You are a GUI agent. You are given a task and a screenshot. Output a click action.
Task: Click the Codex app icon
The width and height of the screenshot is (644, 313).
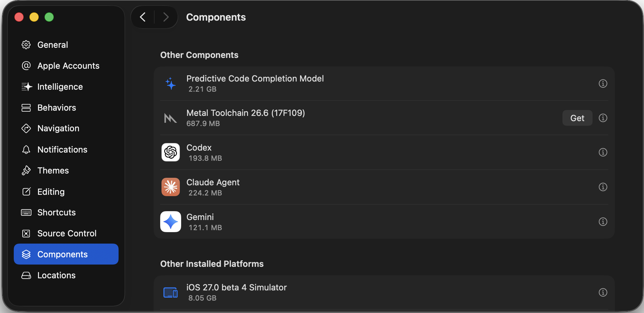[171, 152]
